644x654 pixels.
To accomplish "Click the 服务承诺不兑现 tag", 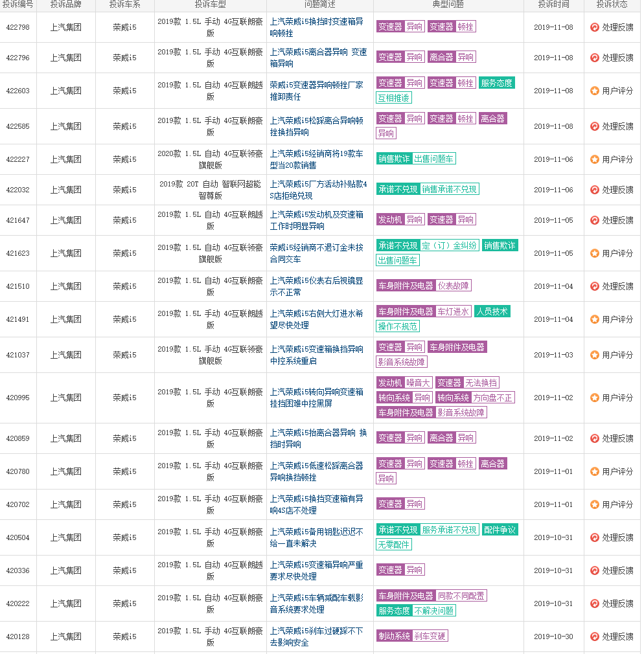I will [x=449, y=530].
